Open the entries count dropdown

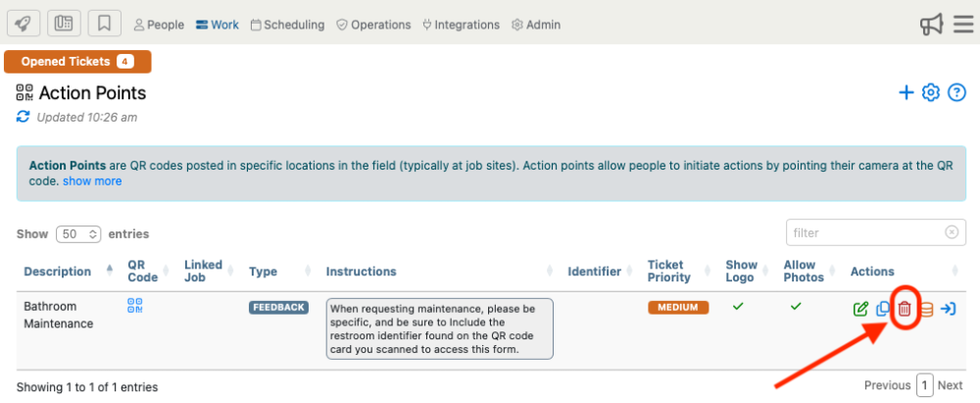79,234
